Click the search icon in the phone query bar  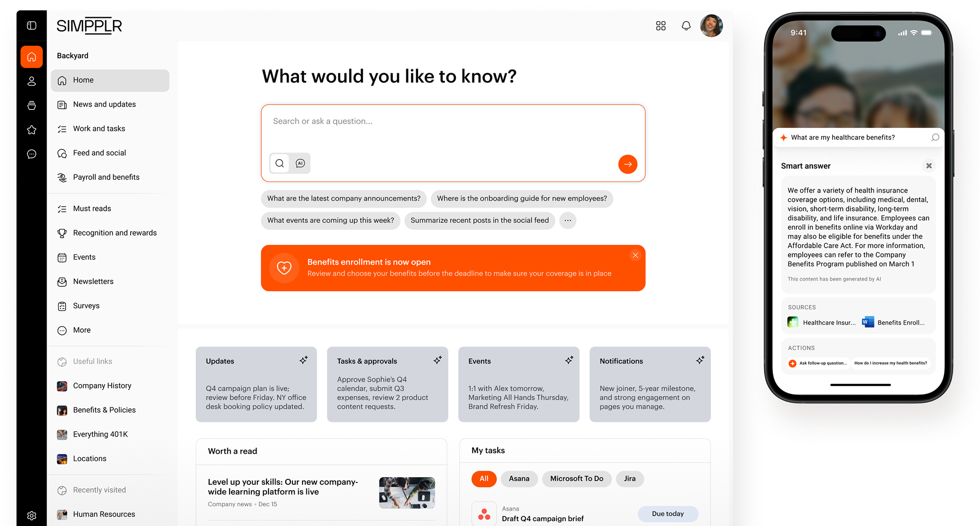935,138
